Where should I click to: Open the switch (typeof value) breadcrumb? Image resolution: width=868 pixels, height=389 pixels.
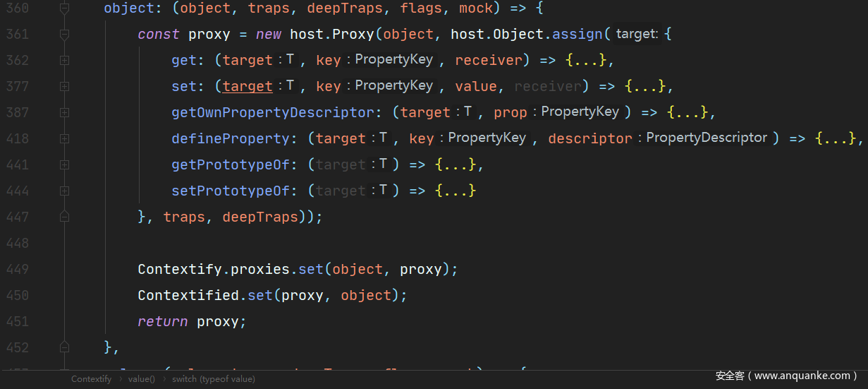pos(214,379)
